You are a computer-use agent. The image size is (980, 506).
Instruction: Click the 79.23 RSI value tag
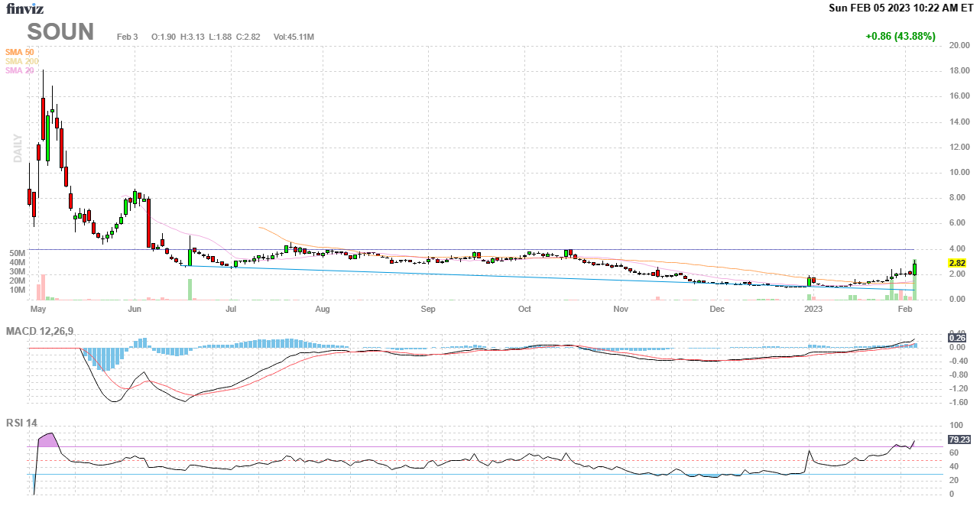tap(959, 440)
